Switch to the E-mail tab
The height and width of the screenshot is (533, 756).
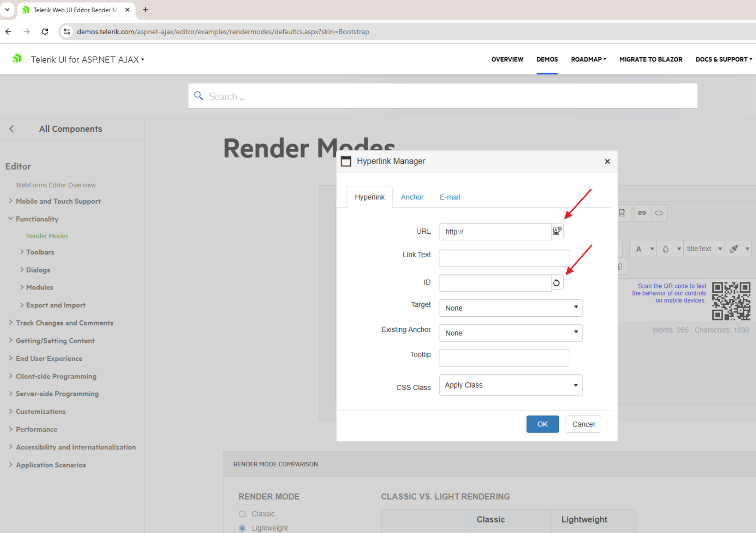point(450,197)
